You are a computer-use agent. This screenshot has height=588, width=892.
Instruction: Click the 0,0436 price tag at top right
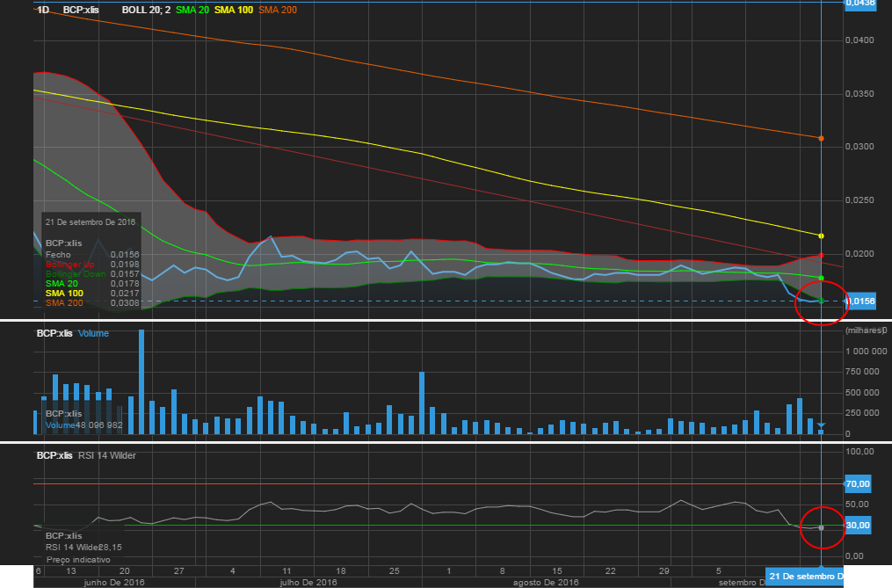pos(860,4)
